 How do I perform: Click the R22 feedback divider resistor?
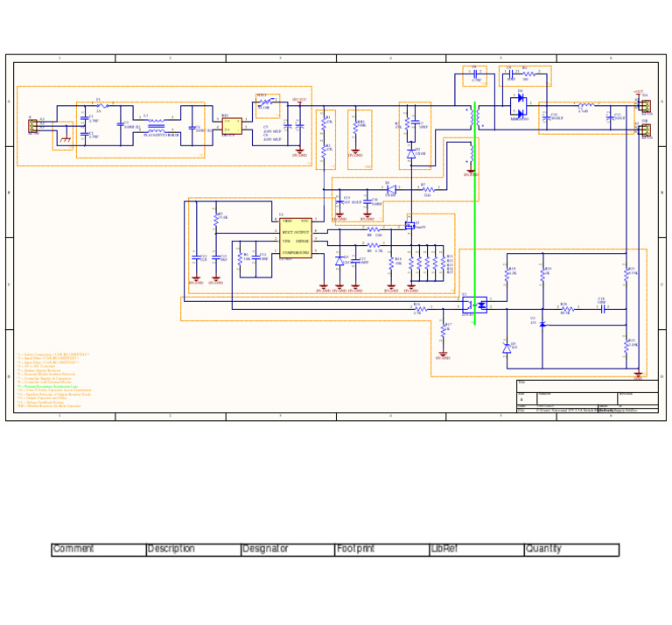tap(626, 347)
